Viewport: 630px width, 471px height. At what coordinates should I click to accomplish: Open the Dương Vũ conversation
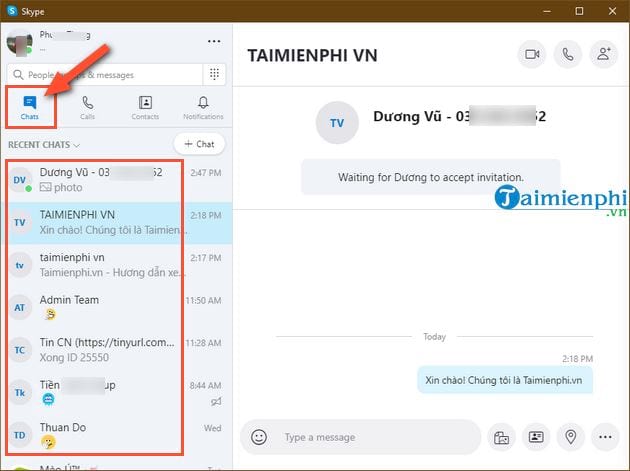pyautogui.click(x=117, y=180)
